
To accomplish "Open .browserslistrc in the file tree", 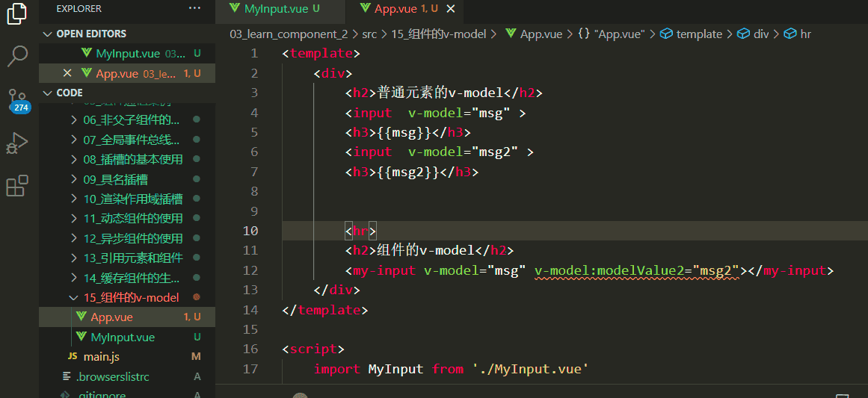I will pos(127,377).
